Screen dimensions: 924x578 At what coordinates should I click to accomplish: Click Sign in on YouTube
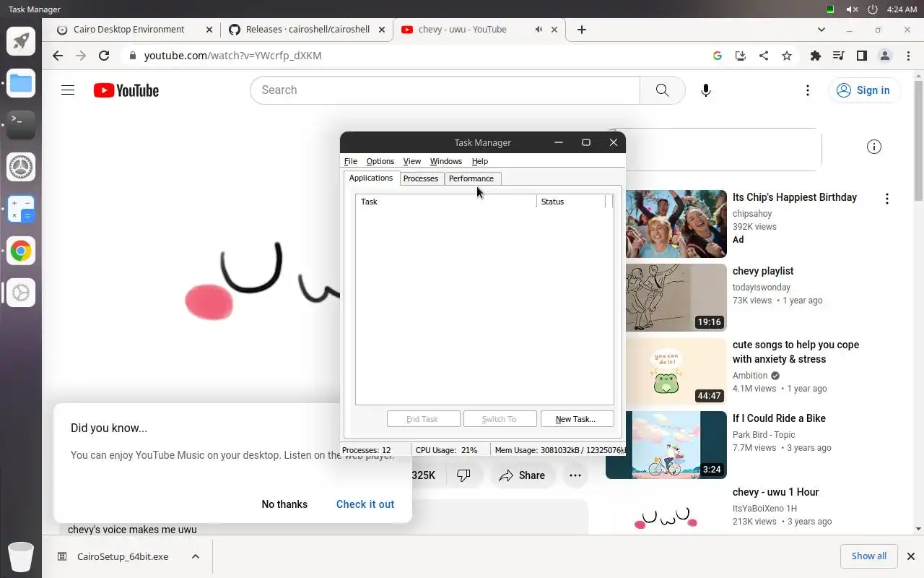863,90
